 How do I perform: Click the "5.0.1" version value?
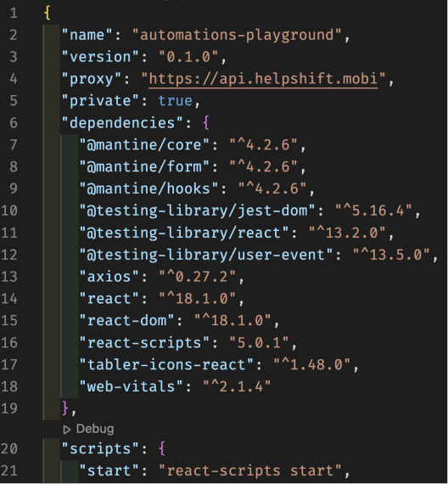point(259,343)
